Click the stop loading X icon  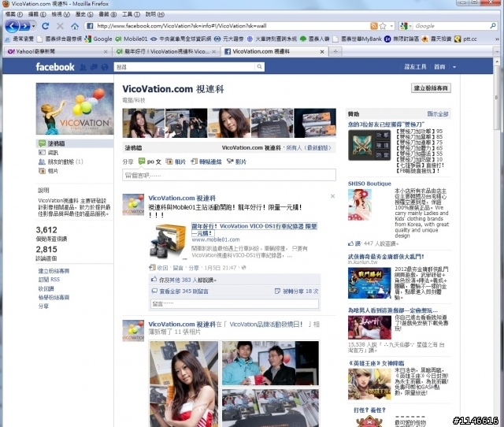[x=60, y=26]
